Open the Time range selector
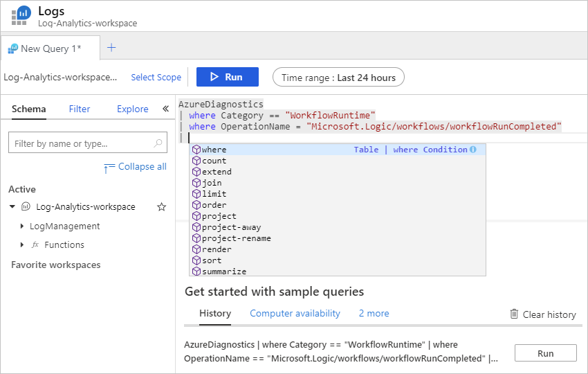588x374 pixels. [338, 78]
